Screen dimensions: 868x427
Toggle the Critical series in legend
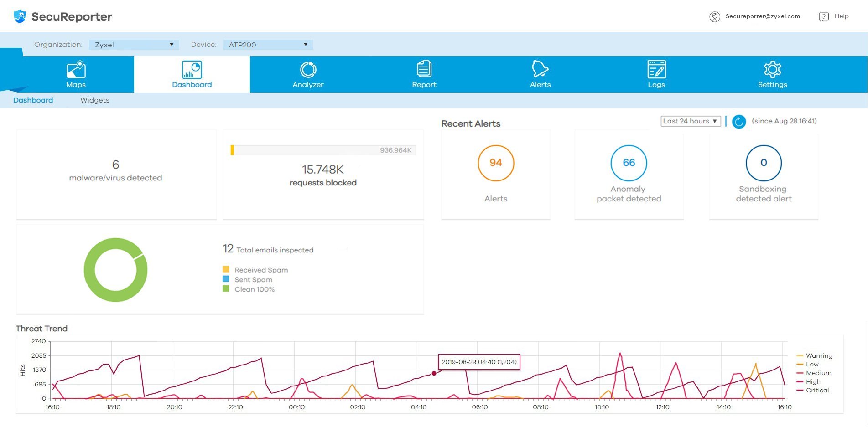tap(812, 390)
